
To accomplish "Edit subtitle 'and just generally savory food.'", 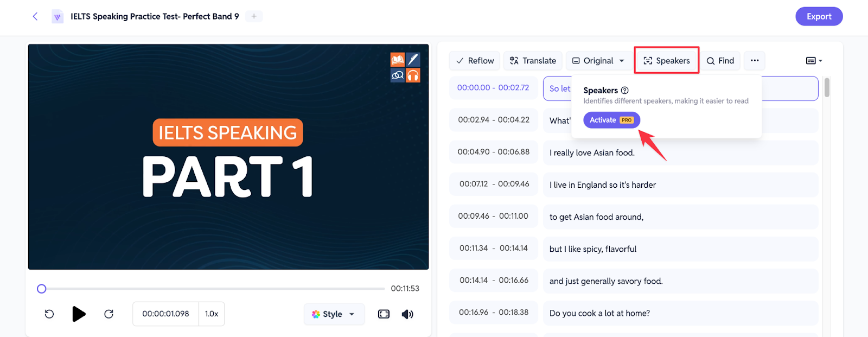I will point(681,281).
